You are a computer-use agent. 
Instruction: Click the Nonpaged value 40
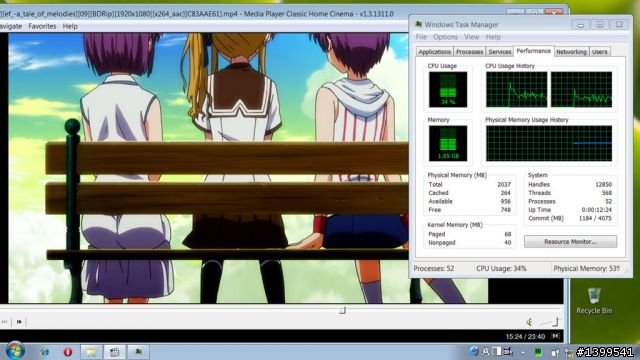507,242
